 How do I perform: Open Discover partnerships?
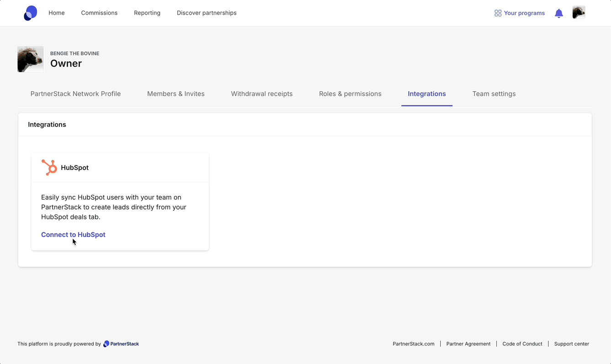tap(206, 13)
